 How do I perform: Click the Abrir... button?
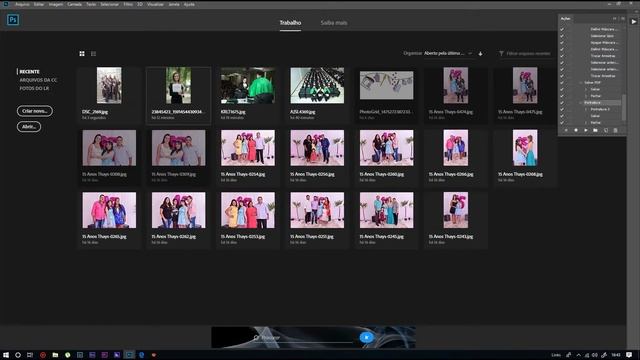[x=29, y=127]
